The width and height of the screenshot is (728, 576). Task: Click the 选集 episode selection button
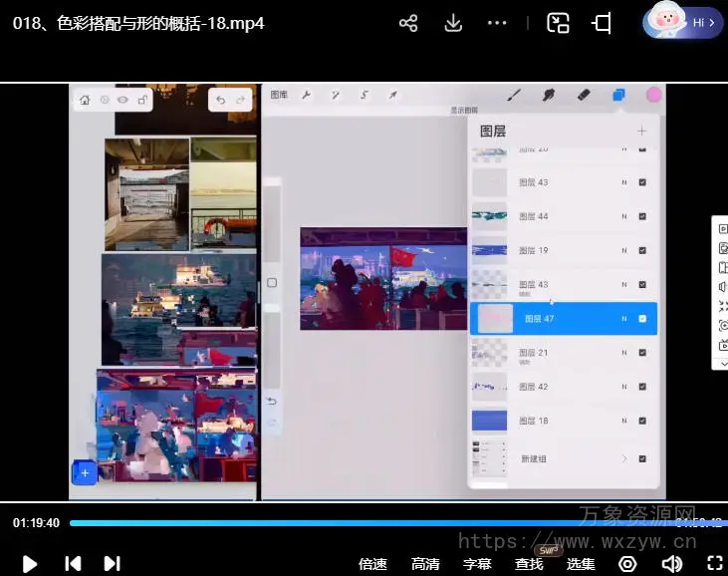[x=581, y=564]
